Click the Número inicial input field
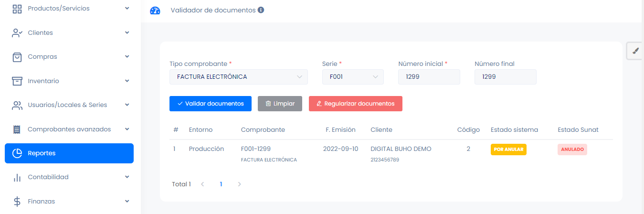Viewport: 644px width, 214px height. 429,77
